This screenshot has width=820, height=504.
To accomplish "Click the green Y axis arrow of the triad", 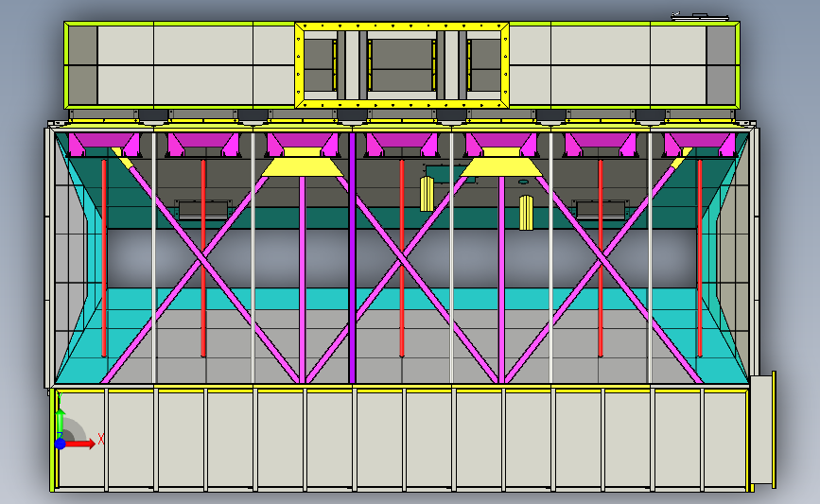I will [61, 422].
